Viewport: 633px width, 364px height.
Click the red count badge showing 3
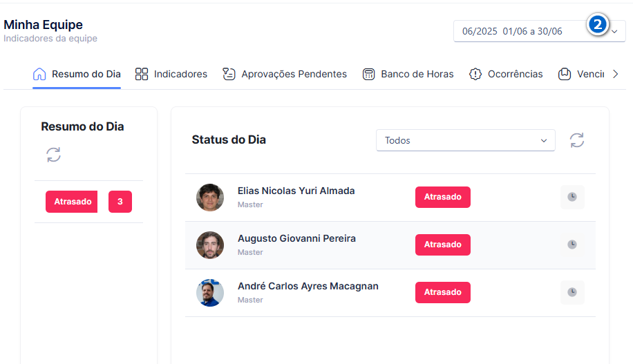pyautogui.click(x=120, y=202)
